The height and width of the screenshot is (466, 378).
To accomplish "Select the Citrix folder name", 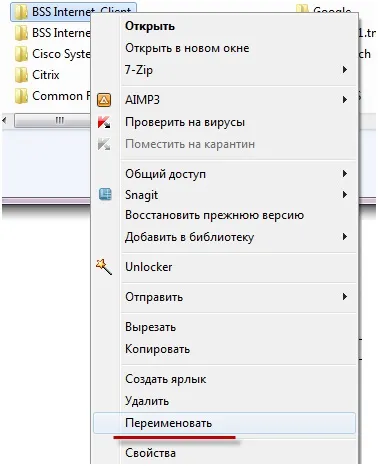I will 46,75.
